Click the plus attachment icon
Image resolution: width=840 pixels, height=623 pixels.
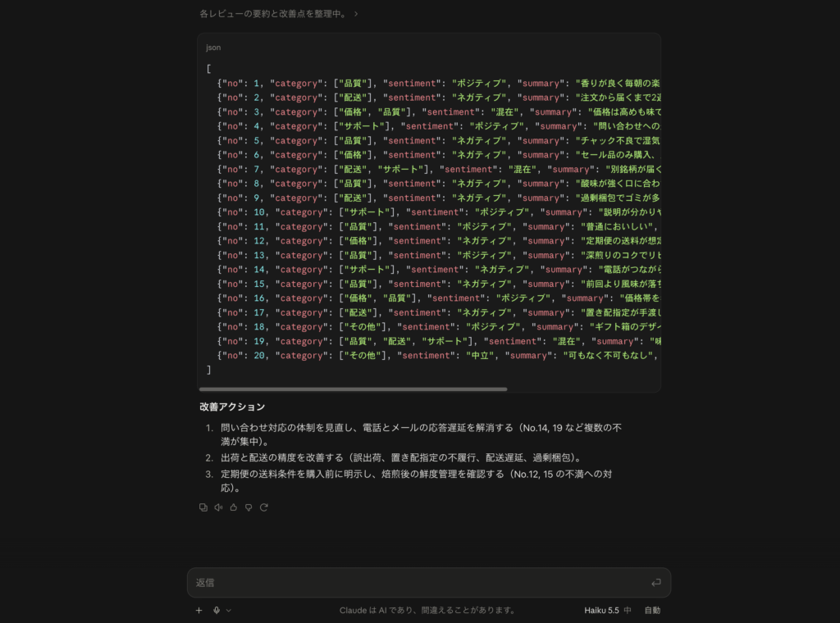coord(199,610)
